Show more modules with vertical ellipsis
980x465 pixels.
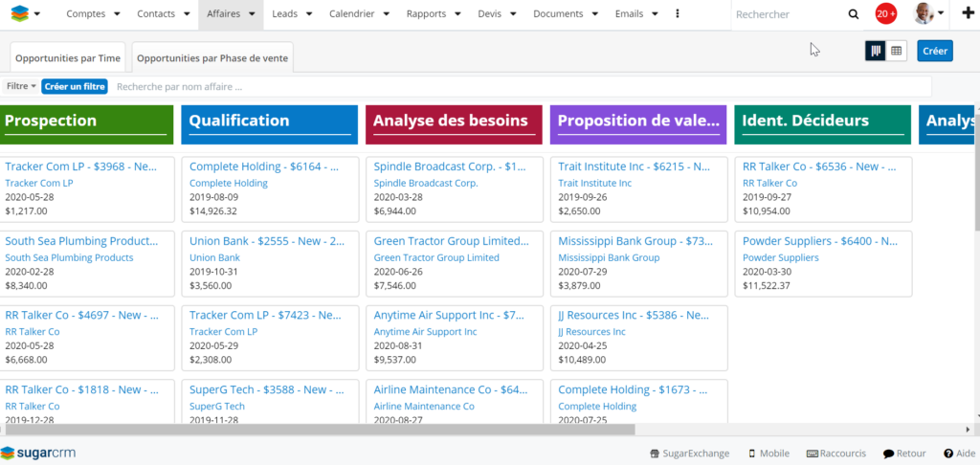(x=678, y=13)
